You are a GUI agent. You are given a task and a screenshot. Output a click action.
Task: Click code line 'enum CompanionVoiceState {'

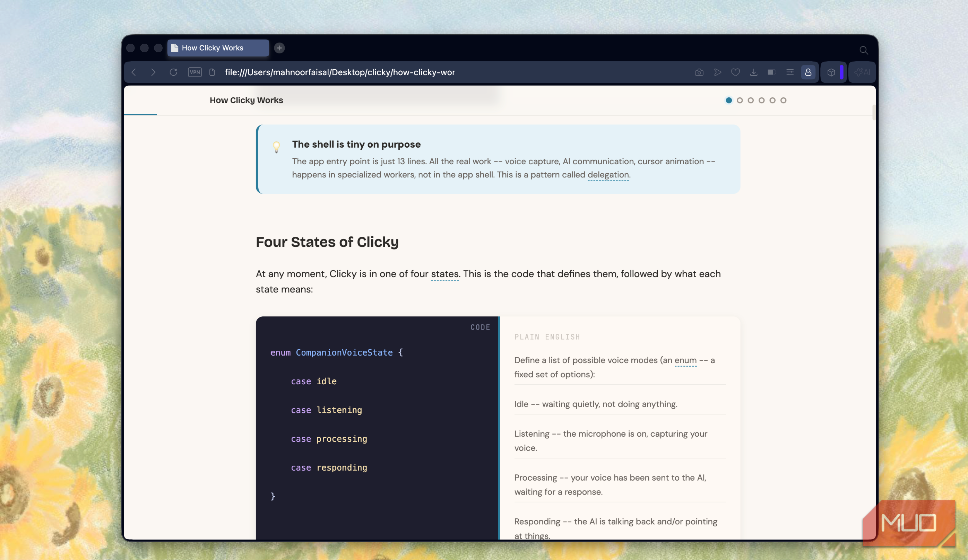337,352
